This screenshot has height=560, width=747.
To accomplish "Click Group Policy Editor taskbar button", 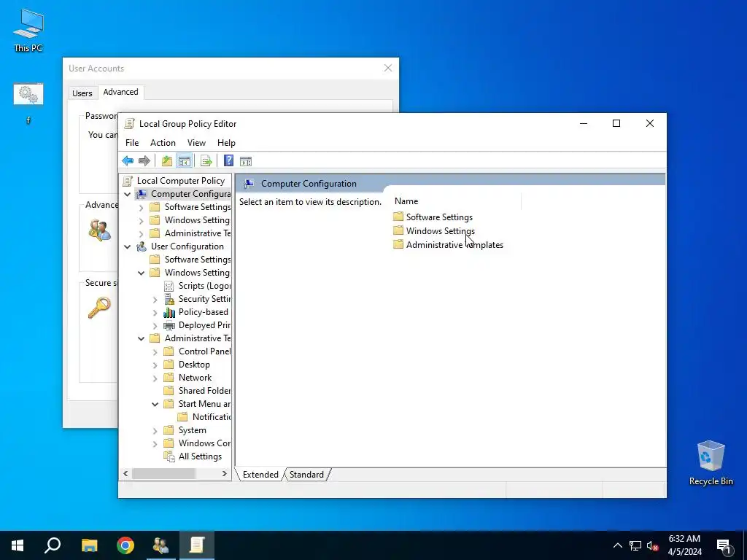I will tap(197, 545).
